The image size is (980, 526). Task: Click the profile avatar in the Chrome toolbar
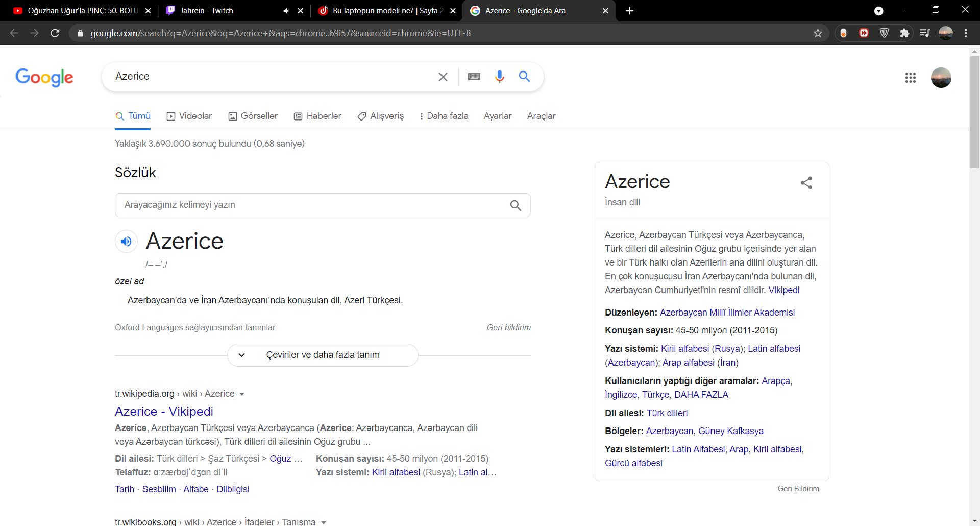[x=946, y=33]
